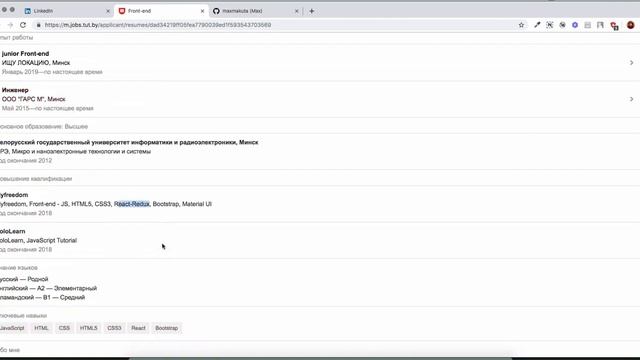
Task: Click the GitHub tab favicon
Action: [x=216, y=11]
